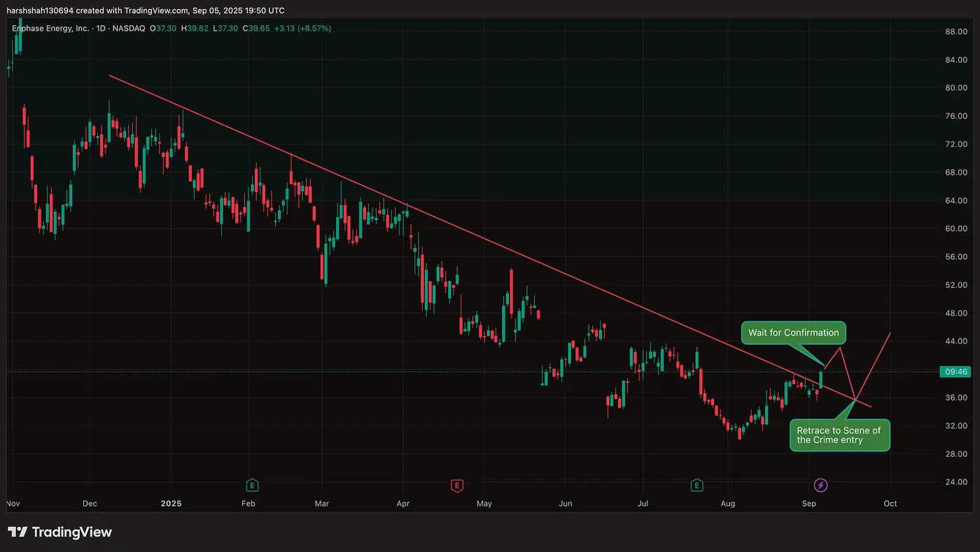Click the Aug label on time axis
980x552 pixels.
click(x=727, y=504)
